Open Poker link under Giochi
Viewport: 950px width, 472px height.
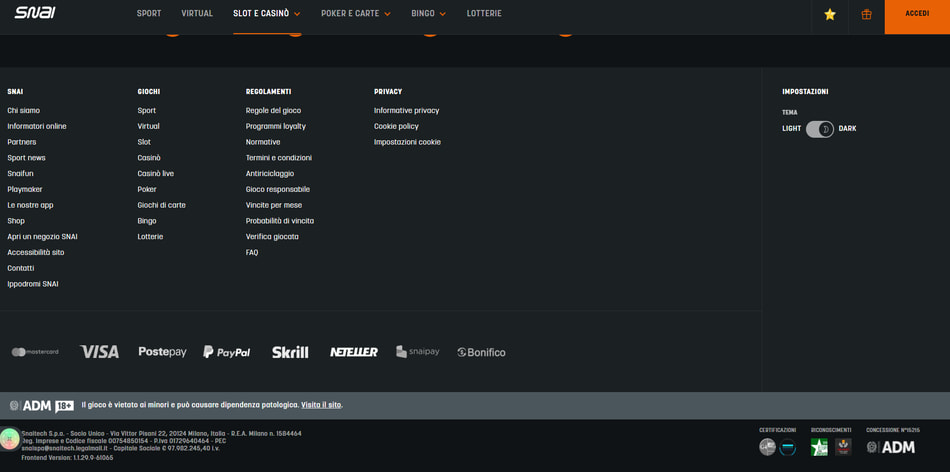tap(147, 189)
